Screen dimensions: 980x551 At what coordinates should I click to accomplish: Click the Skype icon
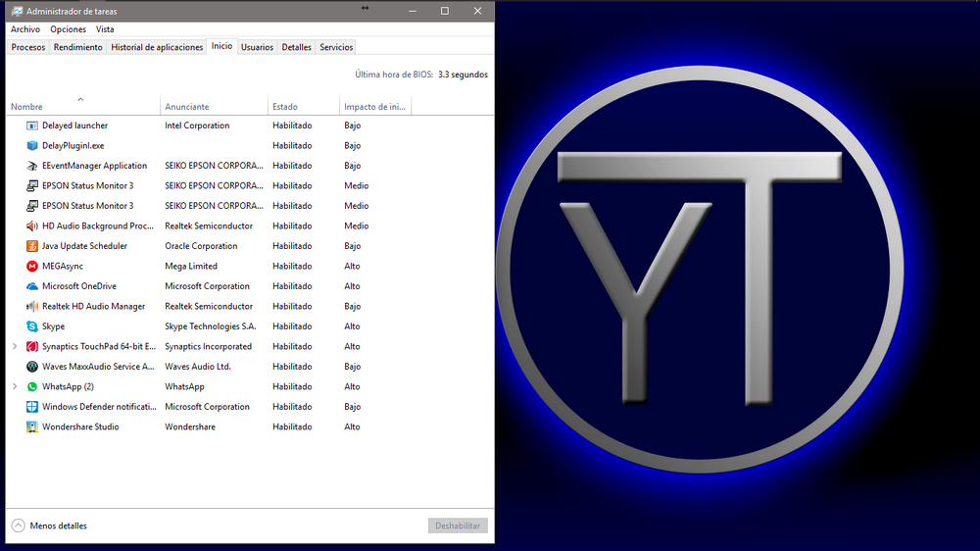click(x=32, y=326)
